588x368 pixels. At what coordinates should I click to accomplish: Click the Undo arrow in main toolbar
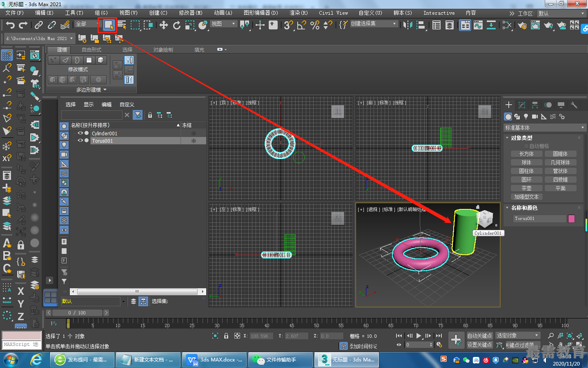pos(10,25)
